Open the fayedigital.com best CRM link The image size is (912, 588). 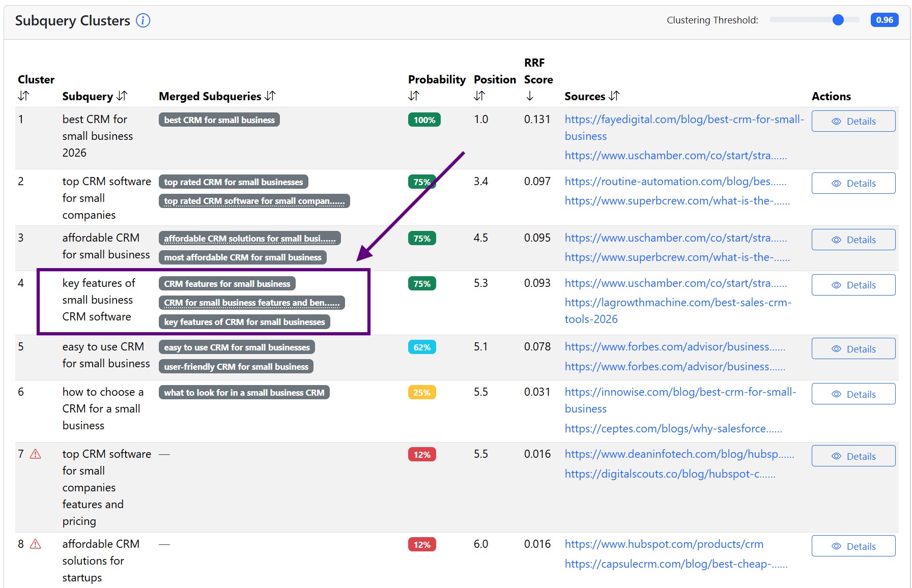(684, 120)
